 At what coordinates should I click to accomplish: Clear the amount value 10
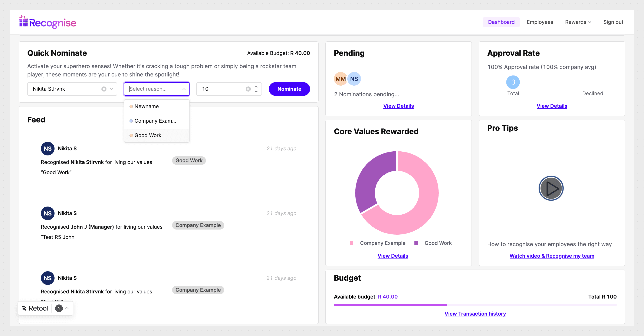[248, 89]
